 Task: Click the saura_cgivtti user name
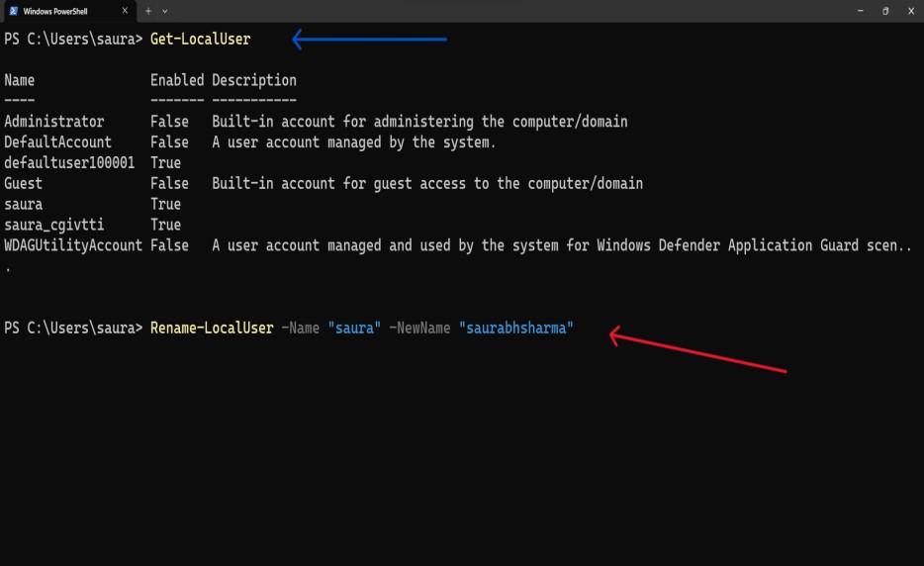pyautogui.click(x=54, y=225)
